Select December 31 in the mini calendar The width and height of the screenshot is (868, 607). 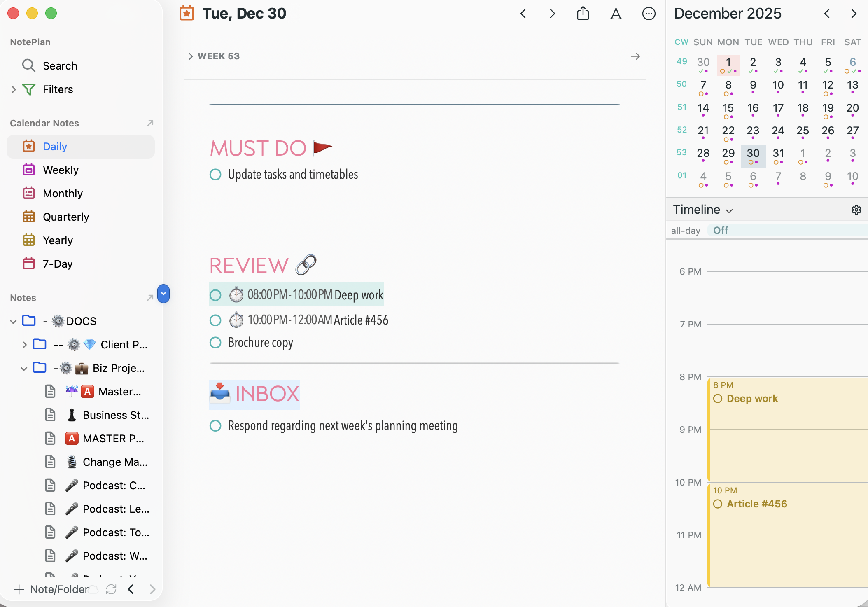778,154
